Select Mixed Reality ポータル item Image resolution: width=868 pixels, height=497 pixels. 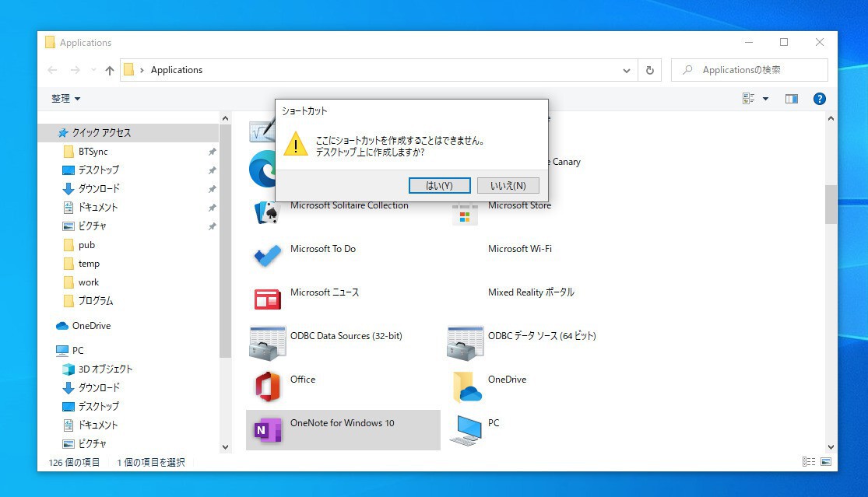point(531,292)
